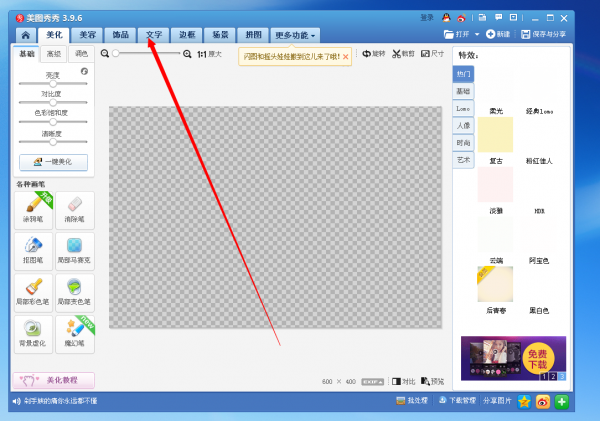Image resolution: width=600 pixels, height=421 pixels.
Task: Click the Weibo login icon in title bar
Action: tap(461, 18)
